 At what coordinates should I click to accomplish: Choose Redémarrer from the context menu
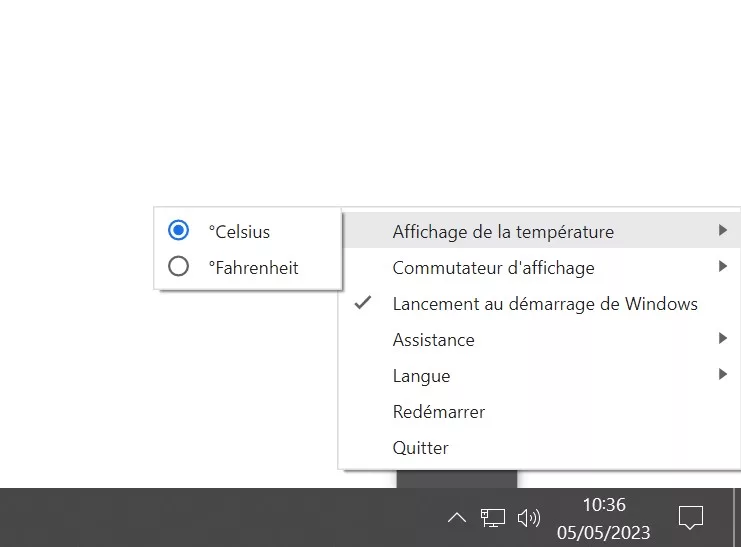click(x=438, y=411)
